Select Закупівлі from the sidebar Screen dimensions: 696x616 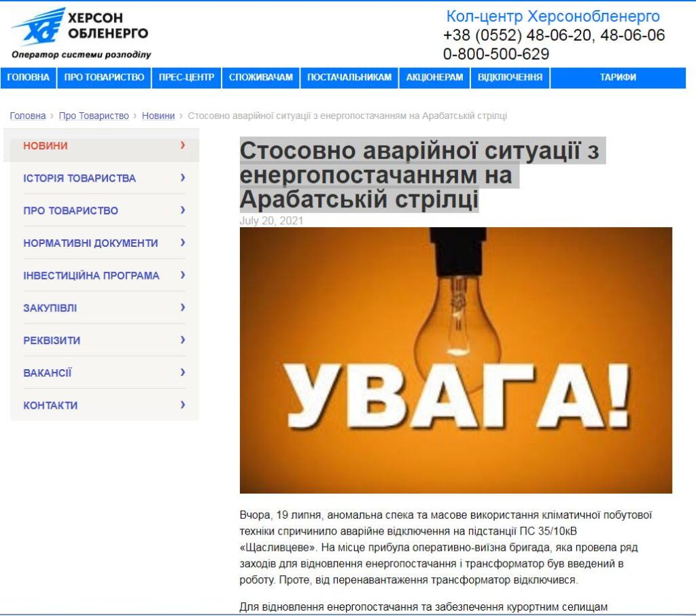point(50,308)
